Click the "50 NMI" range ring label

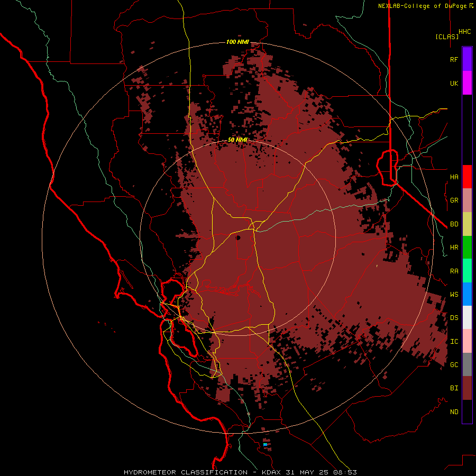(x=237, y=140)
